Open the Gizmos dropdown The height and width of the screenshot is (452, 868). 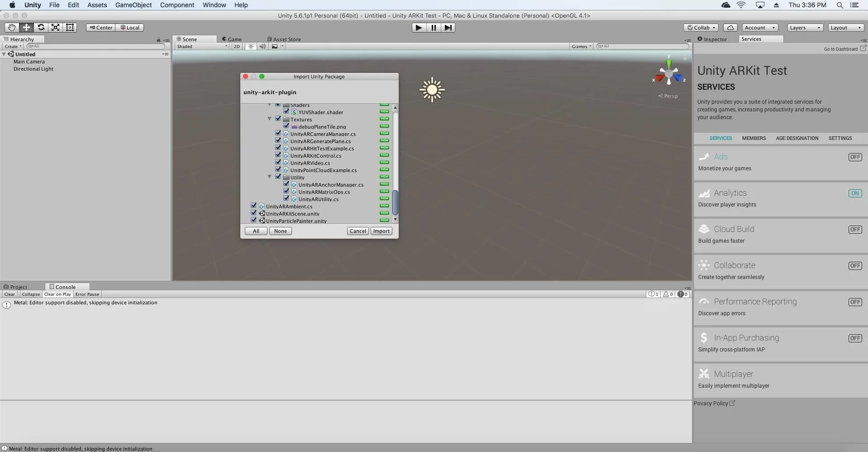581,47
